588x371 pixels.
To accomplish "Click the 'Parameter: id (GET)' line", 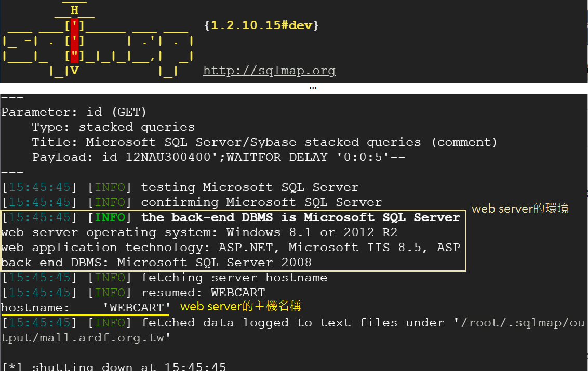I will (74, 112).
